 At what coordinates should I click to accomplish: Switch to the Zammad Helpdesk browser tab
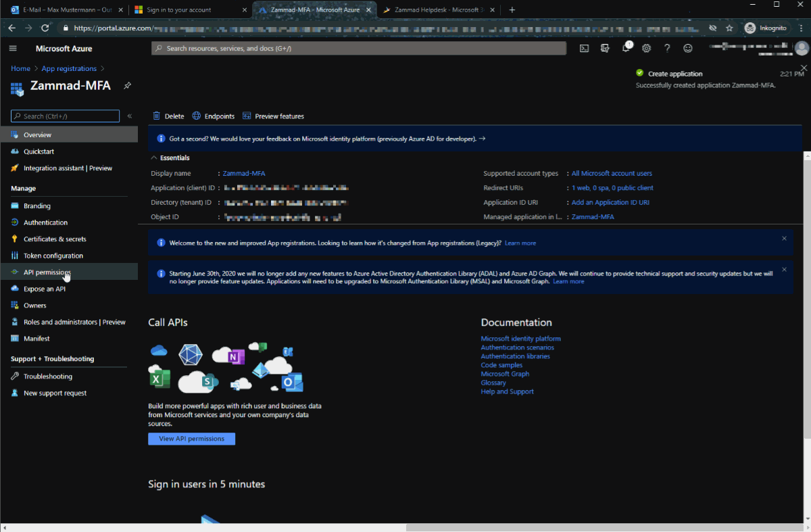pyautogui.click(x=439, y=9)
